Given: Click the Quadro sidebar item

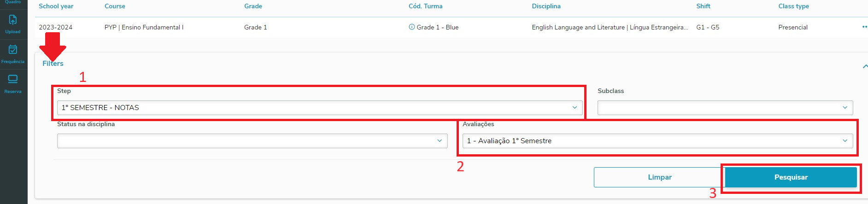Looking at the screenshot, I should pyautogui.click(x=13, y=2).
